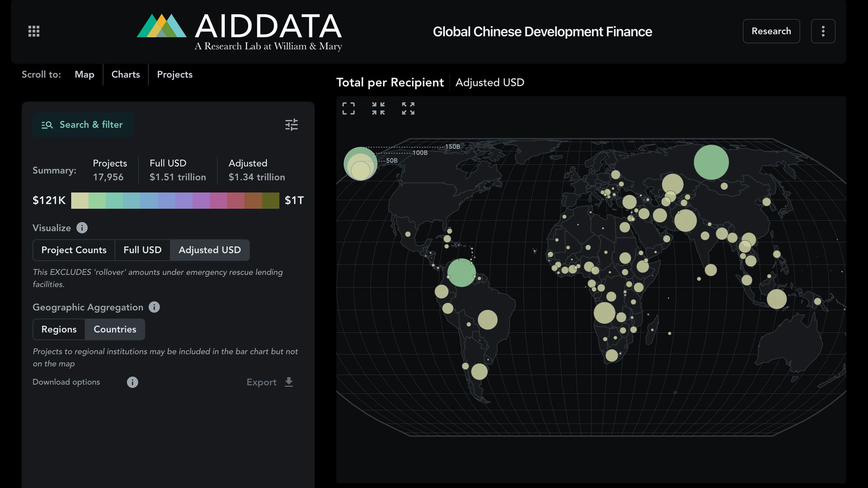Click the Research button

point(771,31)
